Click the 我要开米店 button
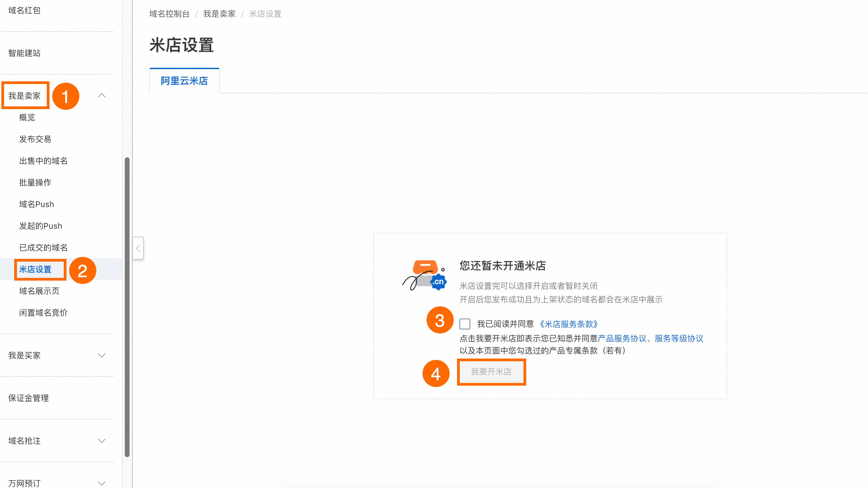 tap(491, 371)
